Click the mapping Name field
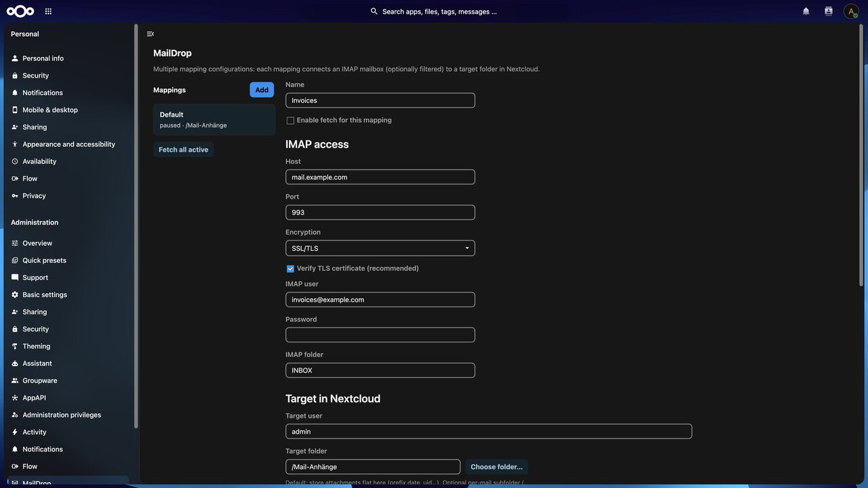Viewport: 868px width, 488px height. [380, 100]
